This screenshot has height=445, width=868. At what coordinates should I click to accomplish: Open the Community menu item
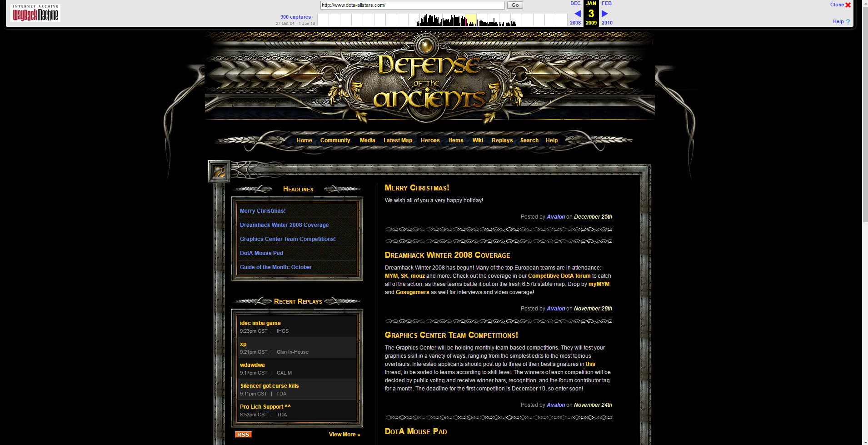coord(335,140)
